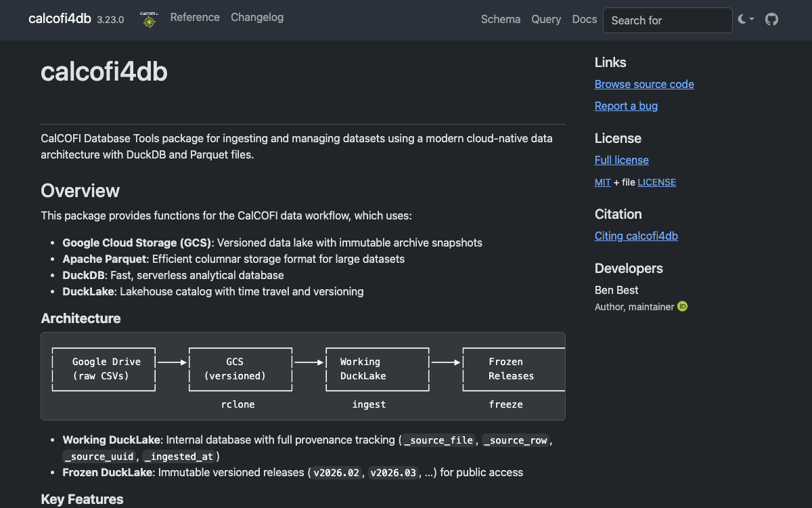The height and width of the screenshot is (508, 812).
Task: Click the Overview heading
Action: click(x=81, y=191)
